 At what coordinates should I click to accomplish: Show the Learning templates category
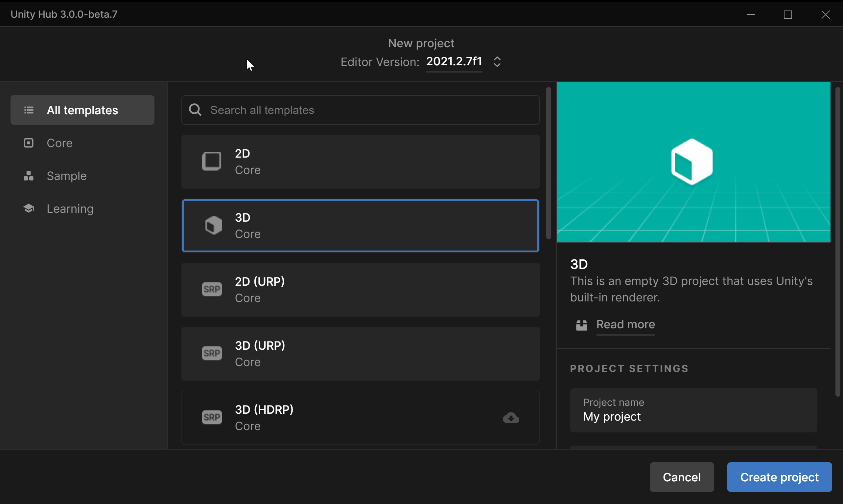(70, 208)
